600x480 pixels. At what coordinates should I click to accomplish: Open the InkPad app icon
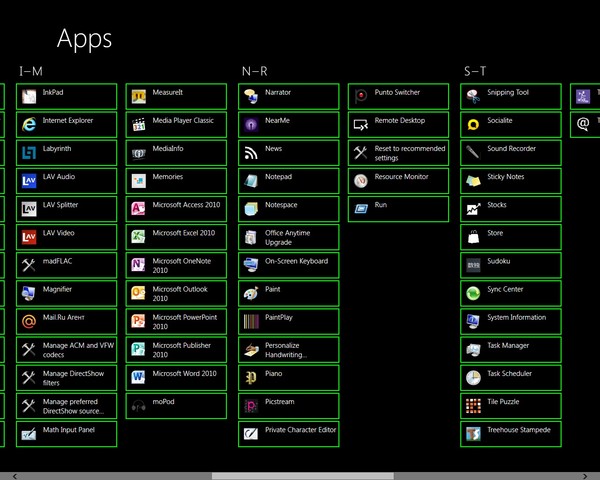pos(29,96)
